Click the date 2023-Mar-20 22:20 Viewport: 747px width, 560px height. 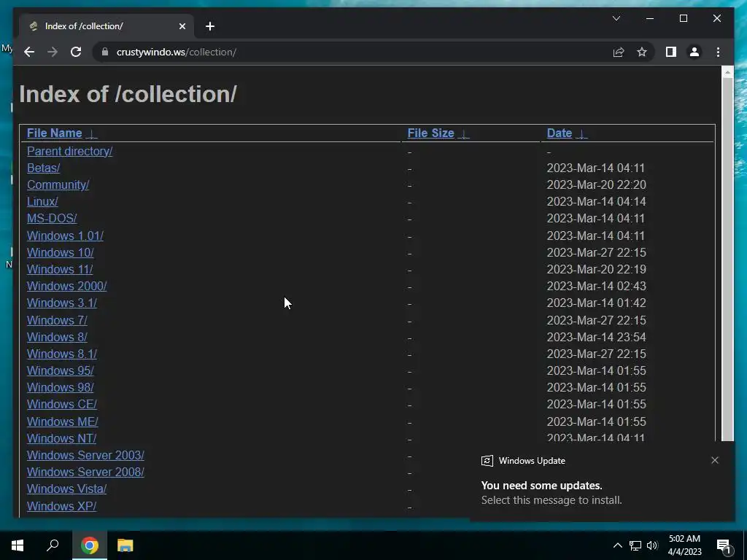[597, 184]
